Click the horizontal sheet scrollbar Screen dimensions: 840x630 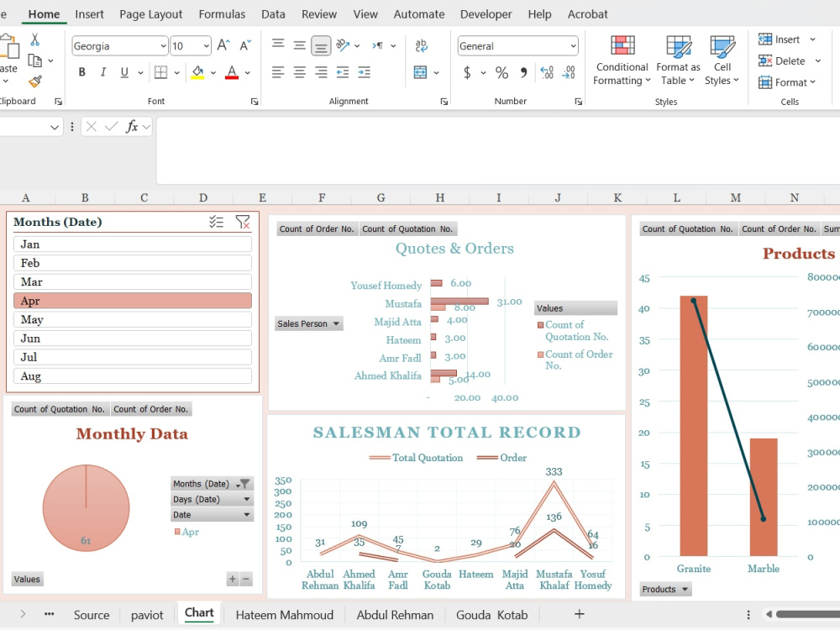coord(807,615)
